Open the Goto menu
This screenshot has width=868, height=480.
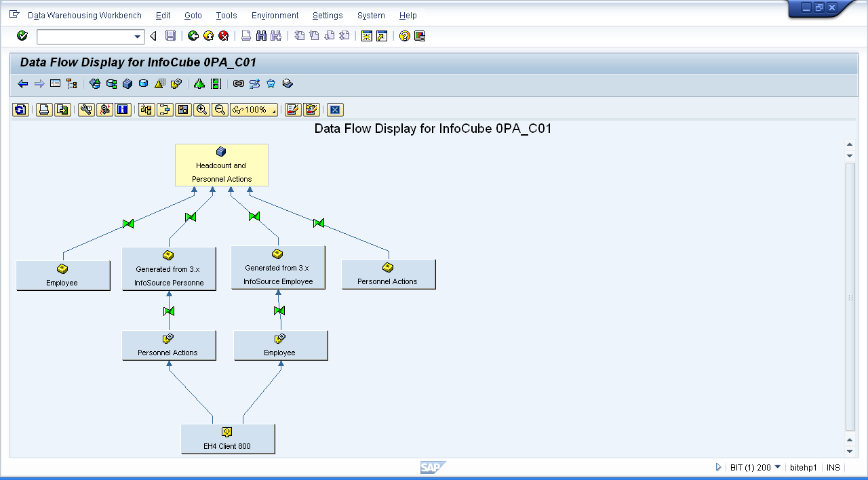coord(193,16)
